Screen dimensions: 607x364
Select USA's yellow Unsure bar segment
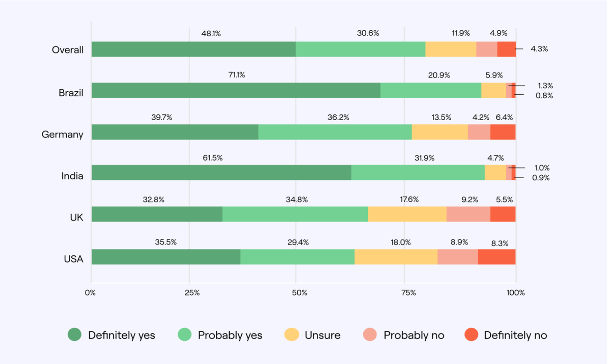pyautogui.click(x=396, y=257)
